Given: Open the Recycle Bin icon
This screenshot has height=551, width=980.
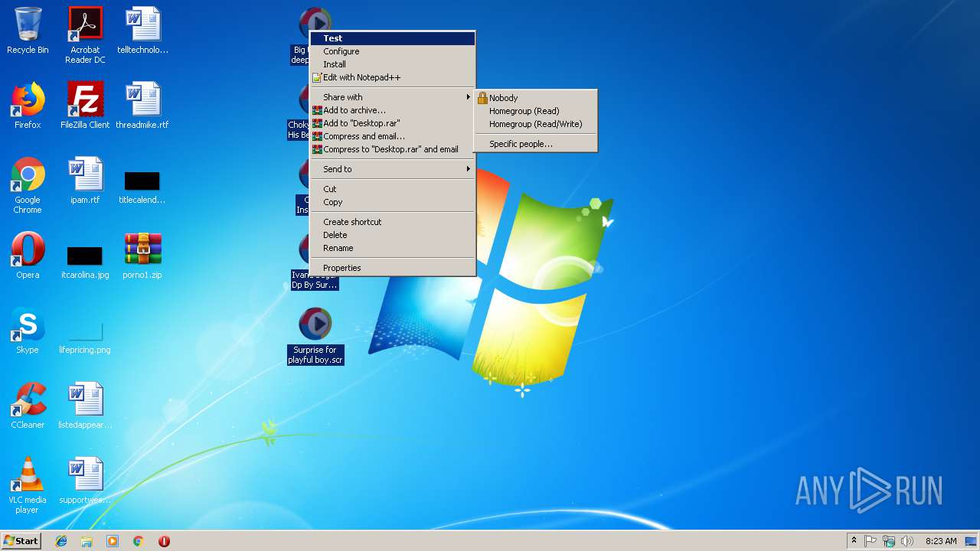Looking at the screenshot, I should (x=28, y=31).
